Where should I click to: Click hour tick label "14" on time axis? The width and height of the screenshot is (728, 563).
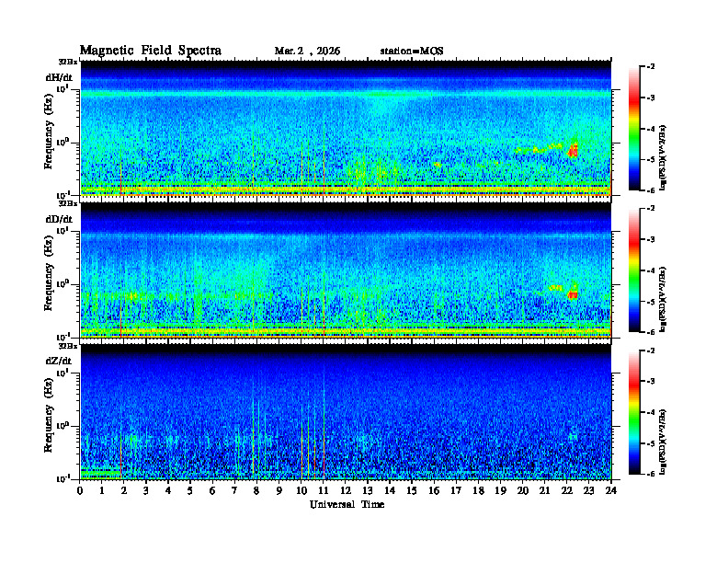coord(390,491)
